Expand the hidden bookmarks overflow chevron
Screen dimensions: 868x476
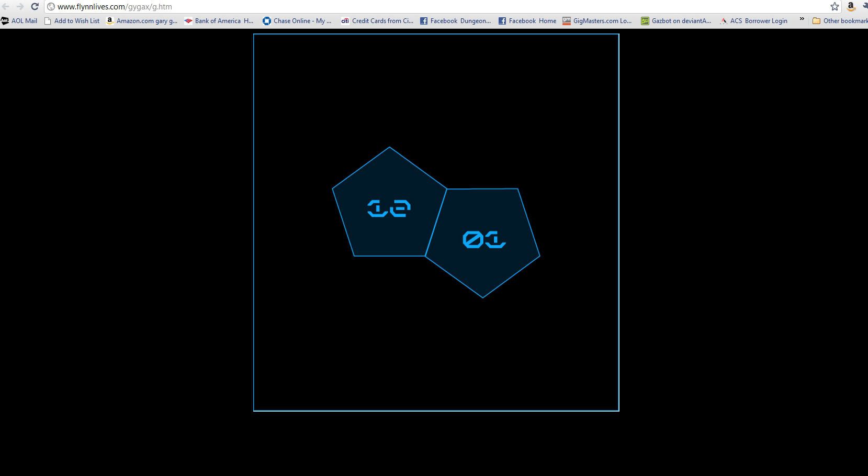pyautogui.click(x=802, y=20)
